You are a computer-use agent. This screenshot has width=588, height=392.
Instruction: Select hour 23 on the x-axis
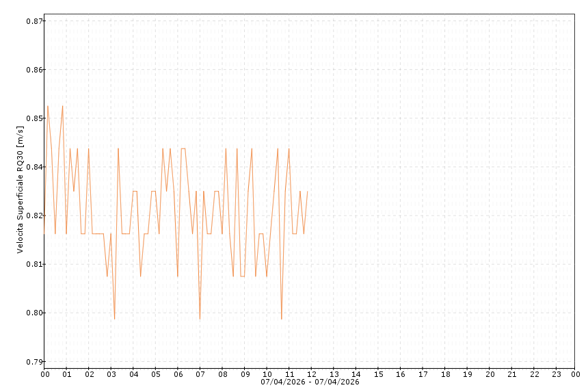[x=557, y=374]
